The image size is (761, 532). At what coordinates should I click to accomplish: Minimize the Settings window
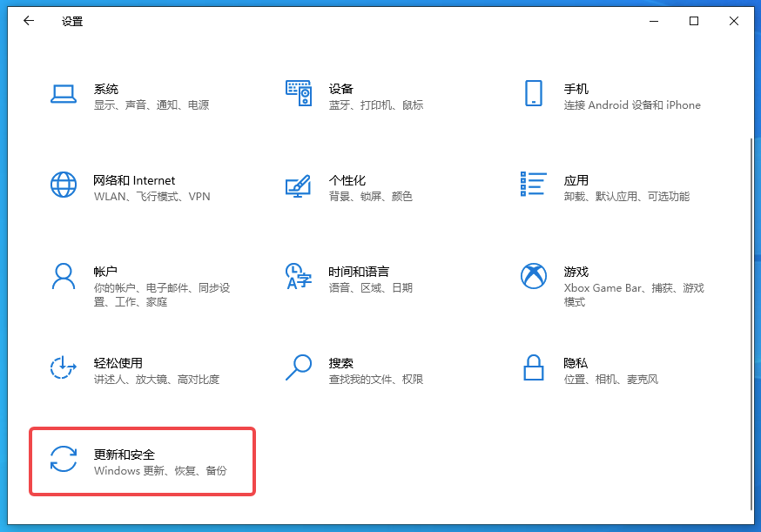pos(654,21)
